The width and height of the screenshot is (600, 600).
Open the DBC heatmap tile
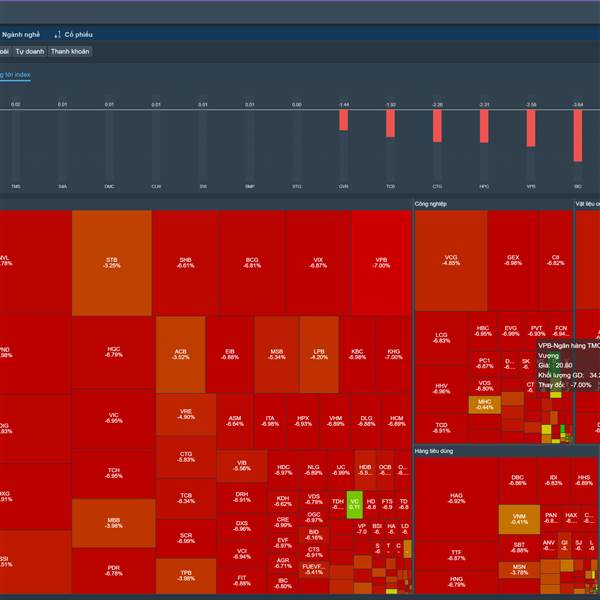click(x=517, y=481)
